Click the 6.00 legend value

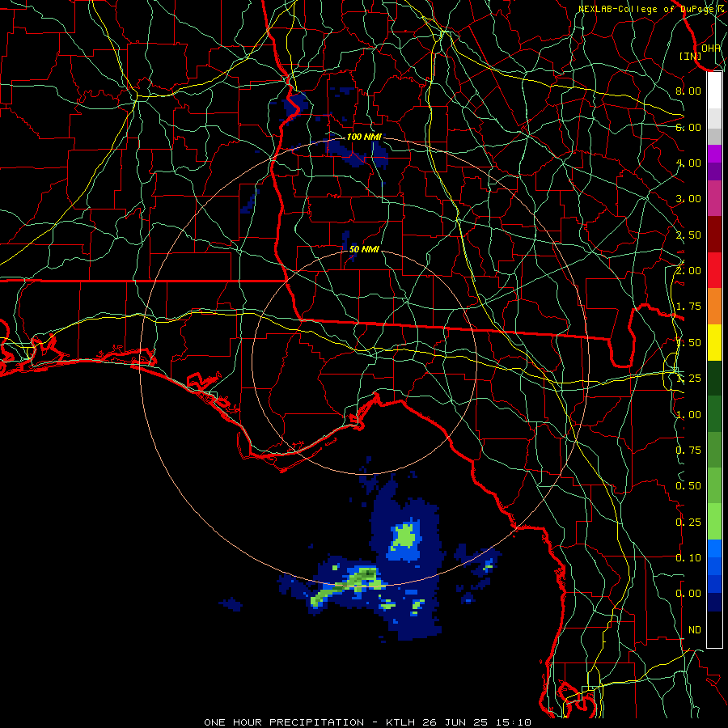[688, 127]
